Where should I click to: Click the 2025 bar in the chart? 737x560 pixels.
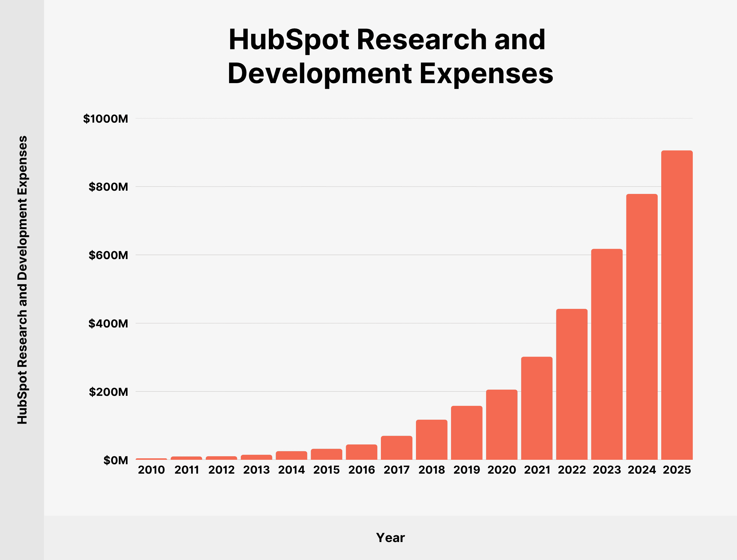(677, 305)
